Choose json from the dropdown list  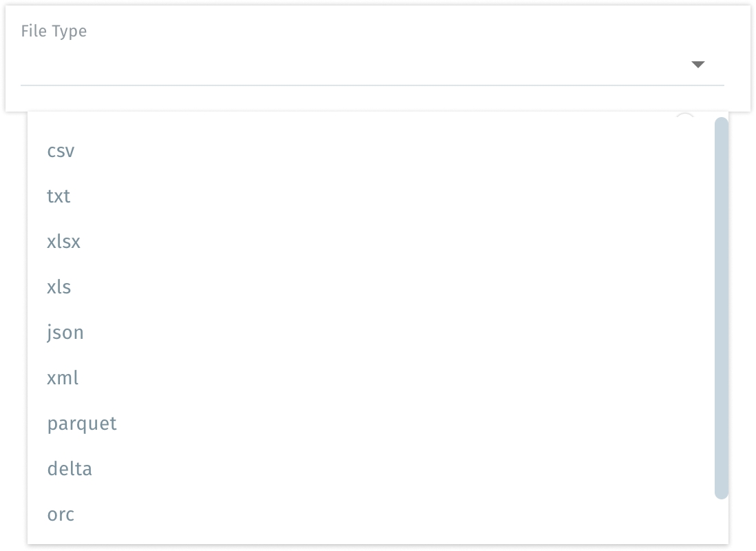click(65, 333)
